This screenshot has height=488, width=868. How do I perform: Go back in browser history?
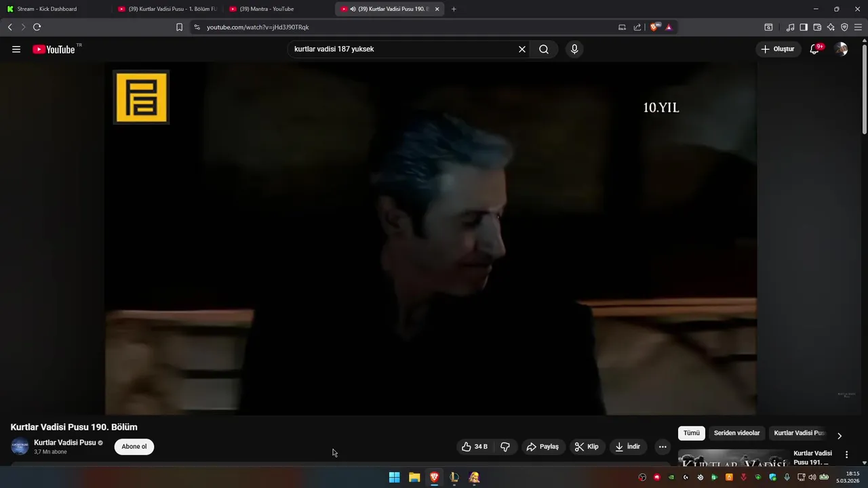coord(9,27)
